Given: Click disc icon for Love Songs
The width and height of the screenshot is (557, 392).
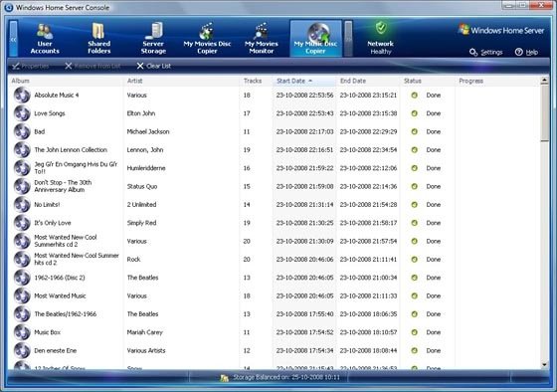Looking at the screenshot, I should 22,113.
